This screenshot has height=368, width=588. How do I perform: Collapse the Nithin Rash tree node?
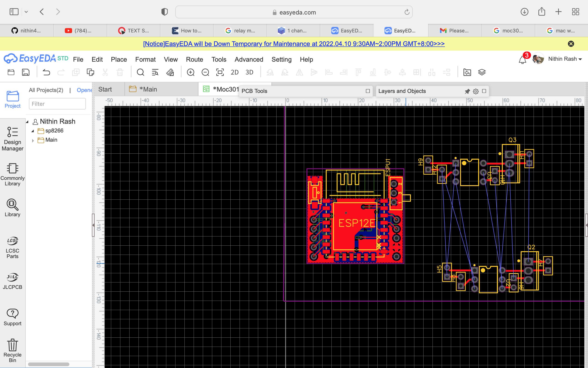point(28,122)
